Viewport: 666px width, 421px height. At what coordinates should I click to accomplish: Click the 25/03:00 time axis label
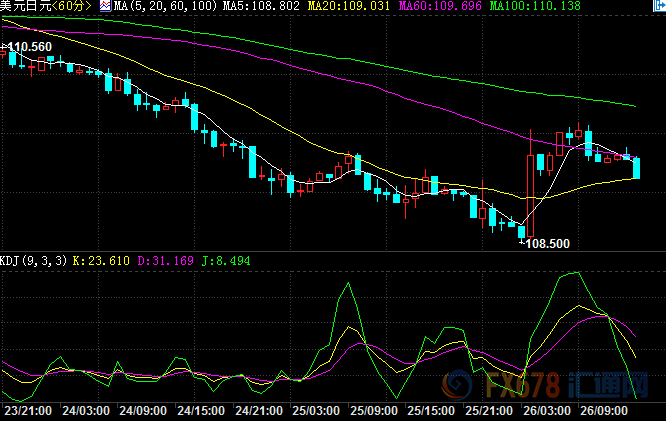316,411
